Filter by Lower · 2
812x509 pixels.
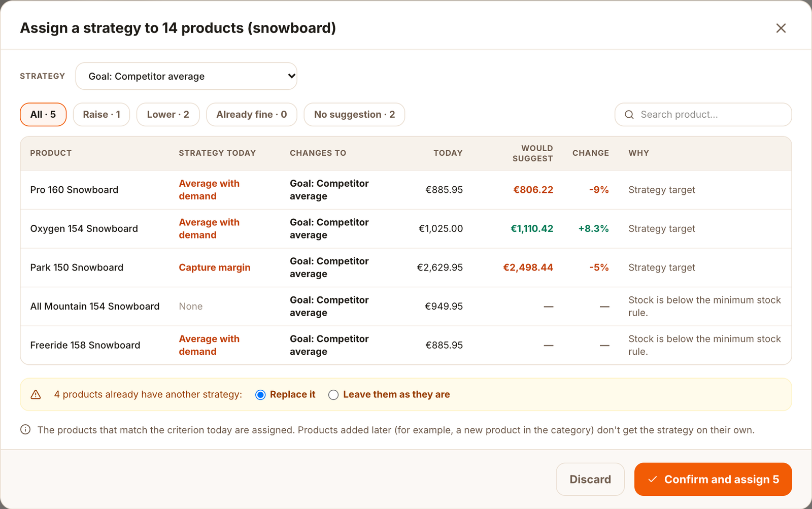pyautogui.click(x=168, y=115)
